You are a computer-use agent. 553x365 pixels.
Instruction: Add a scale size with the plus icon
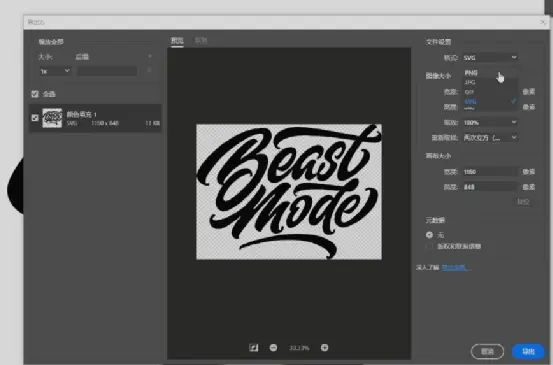[150, 56]
